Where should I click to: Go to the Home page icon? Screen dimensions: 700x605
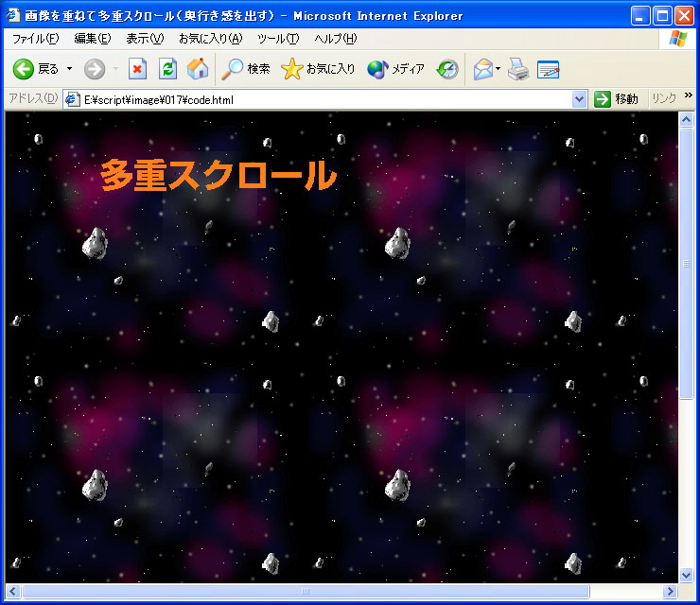point(198,69)
